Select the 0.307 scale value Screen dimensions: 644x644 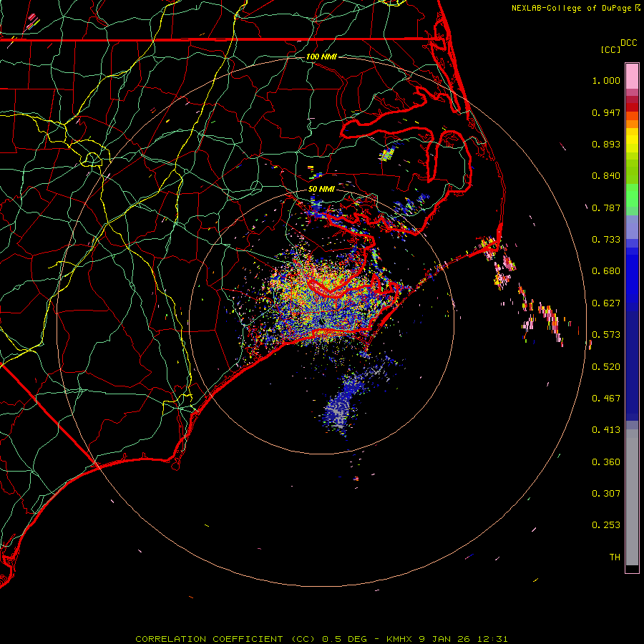tap(606, 494)
